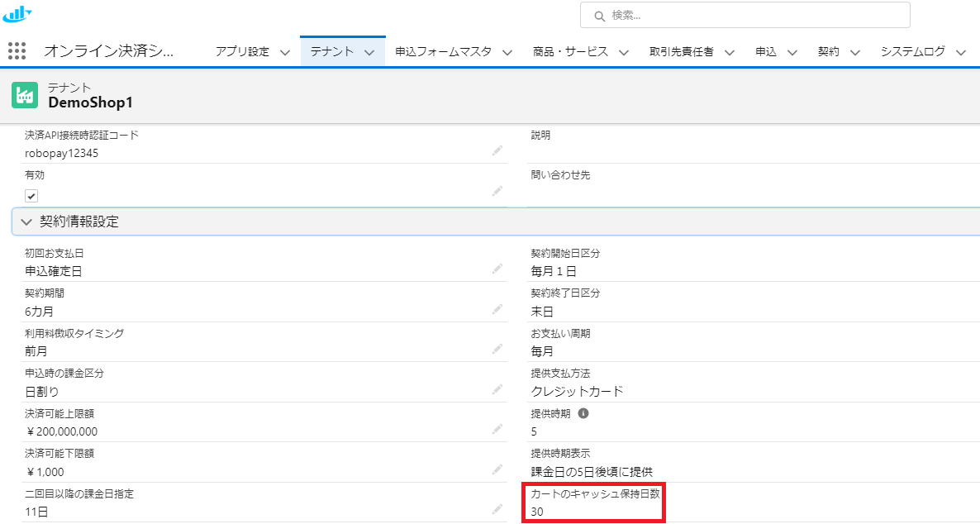Switch to the 申込フォームマスタ tab
This screenshot has height=524, width=980.
(443, 51)
